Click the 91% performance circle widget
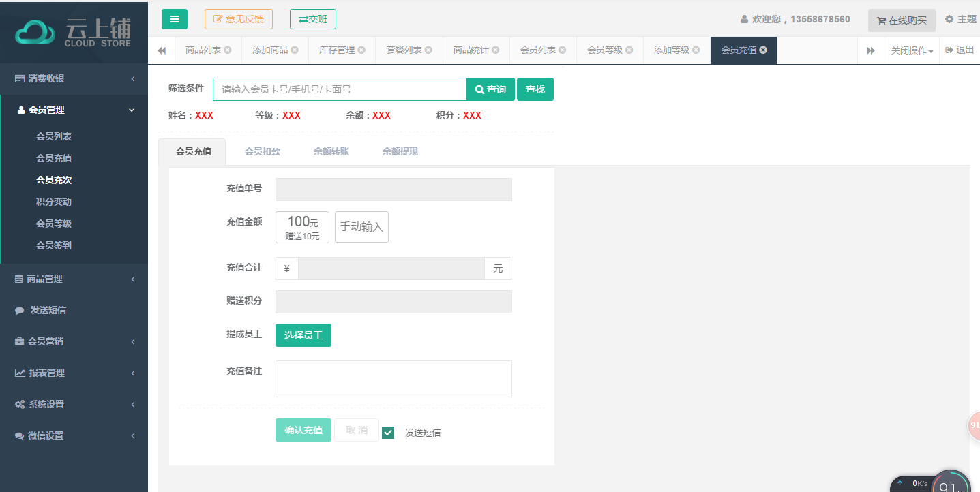Screen dimensions: 980x492 click(x=951, y=482)
